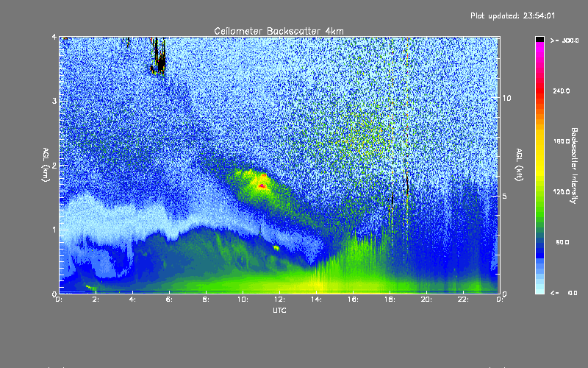The height and width of the screenshot is (368, 588).
Task: Select the "UTC" x-axis label
Action: [279, 310]
